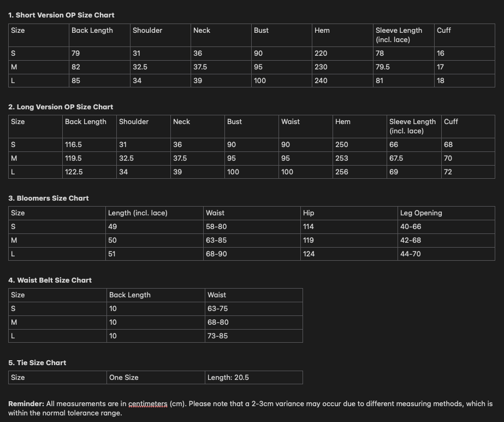Select the "One Size" cell in tie chart
This screenshot has height=422, width=504.
point(123,378)
